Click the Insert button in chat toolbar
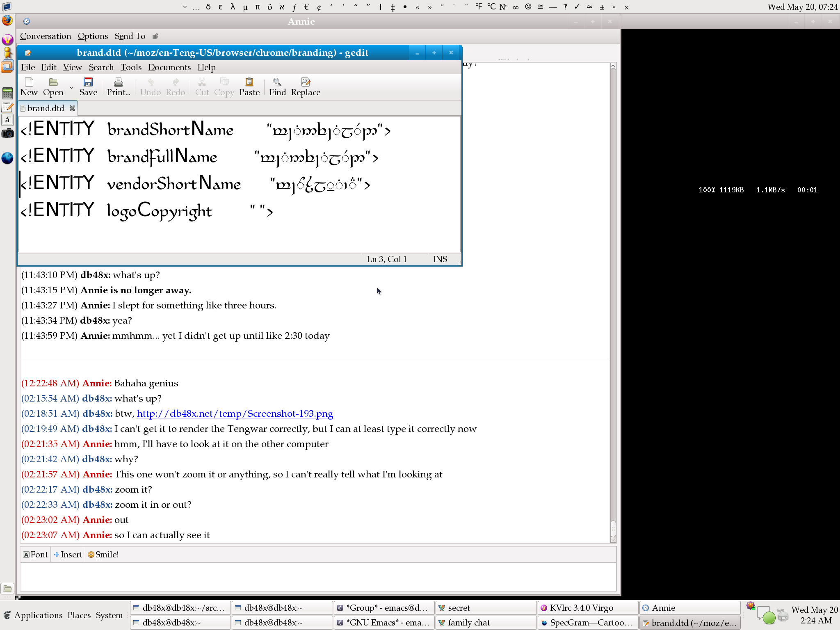840x630 pixels. pyautogui.click(x=68, y=555)
